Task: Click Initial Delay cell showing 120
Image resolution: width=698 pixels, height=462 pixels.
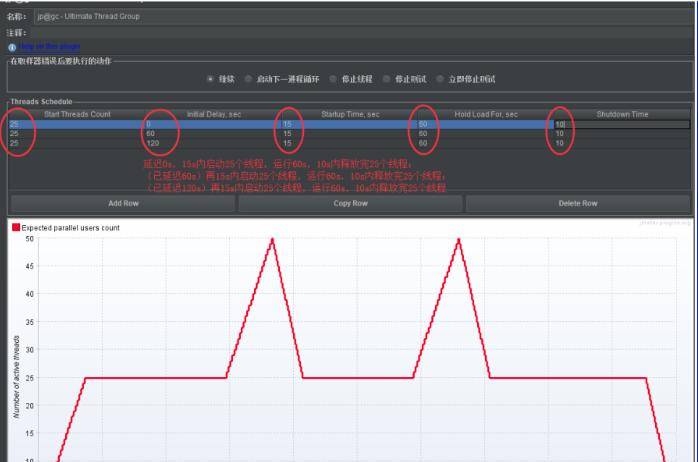Action: pos(214,143)
